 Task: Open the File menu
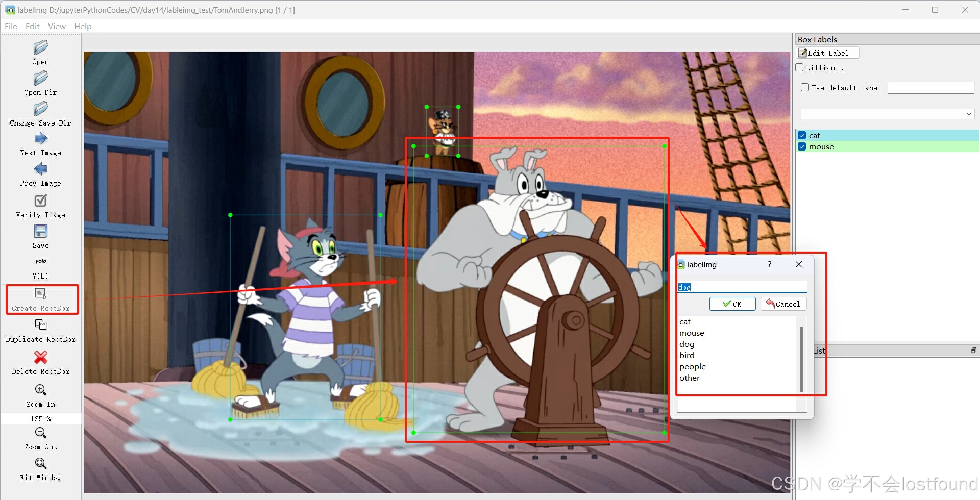click(11, 27)
